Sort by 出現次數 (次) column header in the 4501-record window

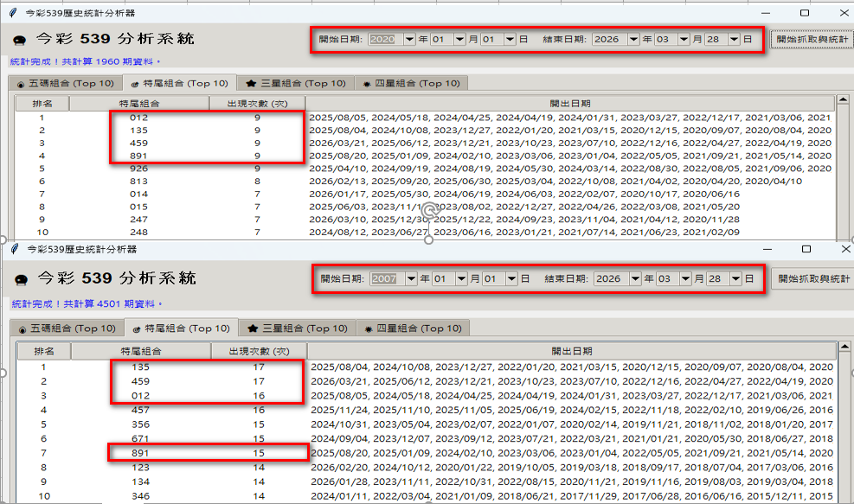tap(257, 351)
